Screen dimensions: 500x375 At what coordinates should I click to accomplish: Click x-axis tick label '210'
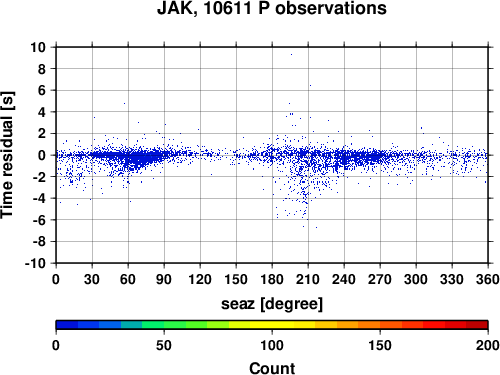(308, 279)
